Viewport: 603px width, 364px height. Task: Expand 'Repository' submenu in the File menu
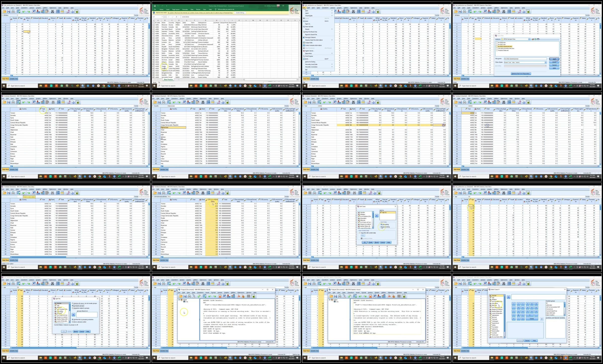pyautogui.click(x=318, y=53)
